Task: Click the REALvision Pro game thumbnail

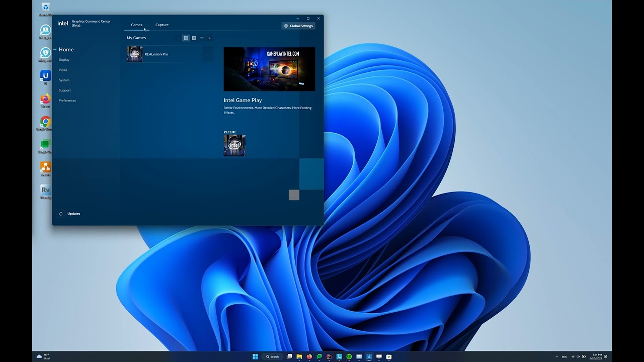Action: (x=135, y=54)
